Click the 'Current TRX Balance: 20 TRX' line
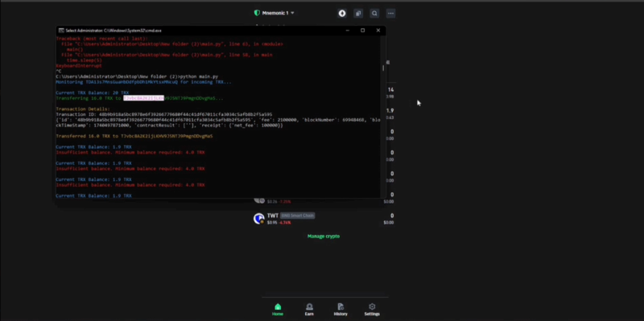The image size is (644, 321). [x=93, y=93]
